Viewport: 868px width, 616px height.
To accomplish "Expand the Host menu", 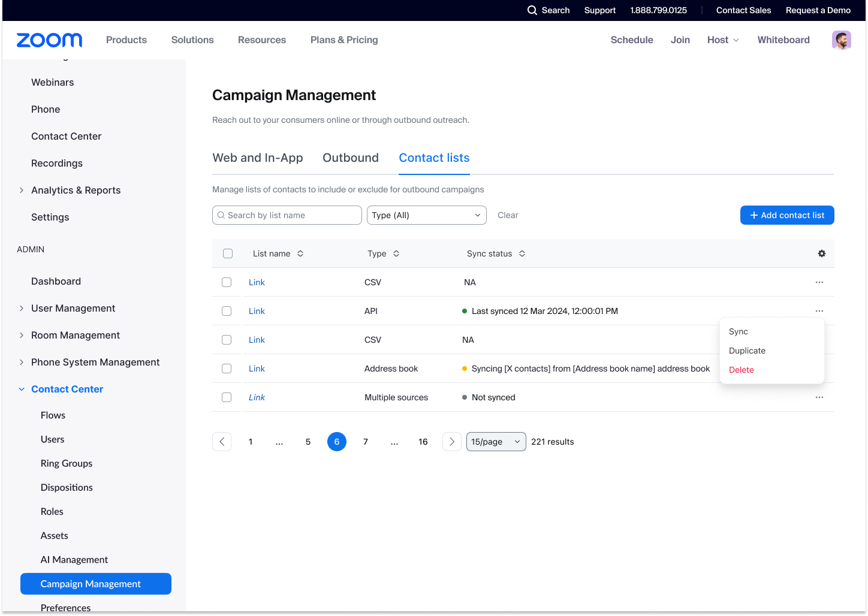I will [x=723, y=40].
